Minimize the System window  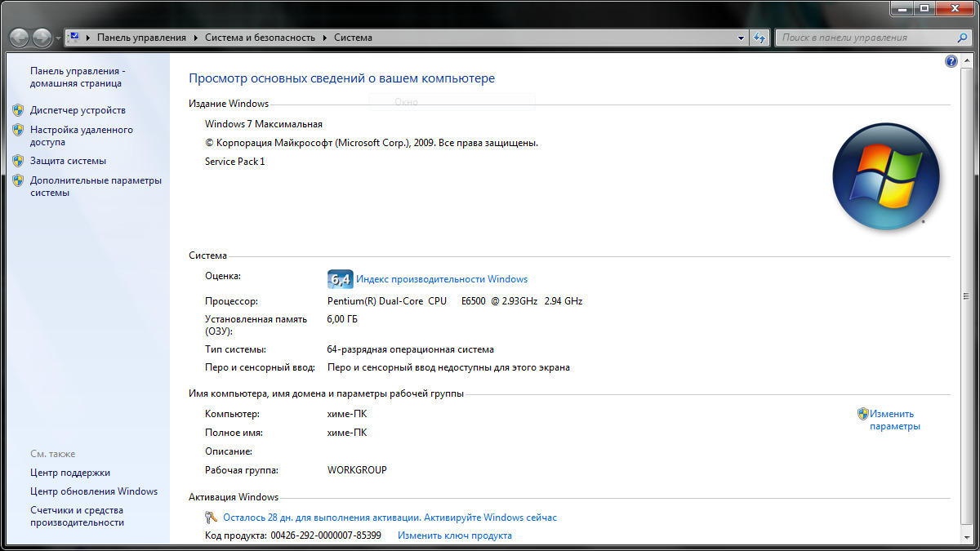pyautogui.click(x=902, y=8)
